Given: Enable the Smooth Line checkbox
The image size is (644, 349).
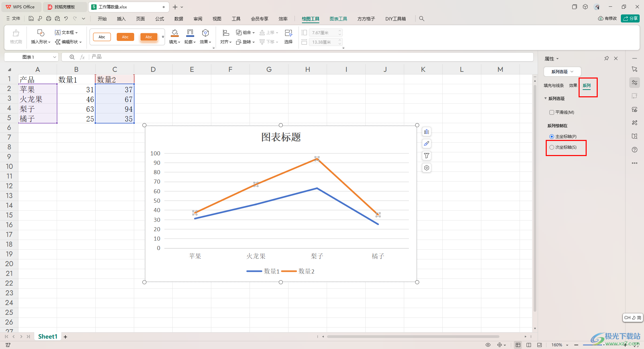Looking at the screenshot, I should coord(552,112).
